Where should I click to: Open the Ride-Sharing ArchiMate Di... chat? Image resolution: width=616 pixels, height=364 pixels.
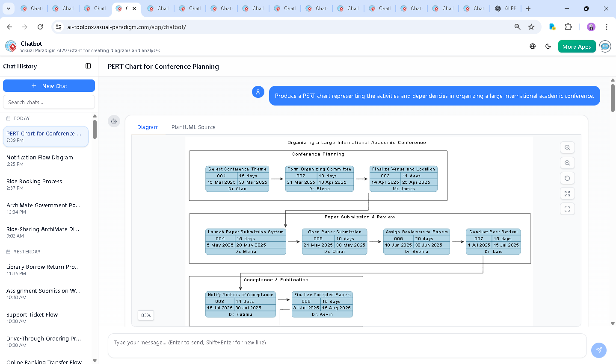point(46,232)
